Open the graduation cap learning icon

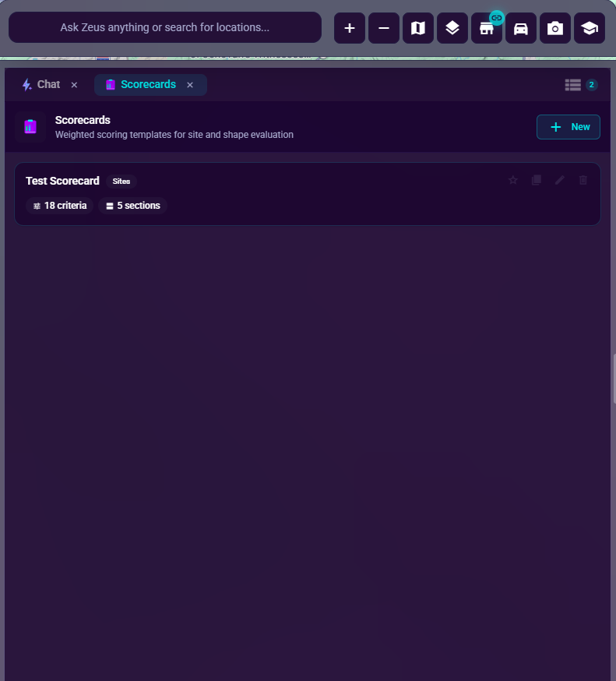pyautogui.click(x=590, y=28)
